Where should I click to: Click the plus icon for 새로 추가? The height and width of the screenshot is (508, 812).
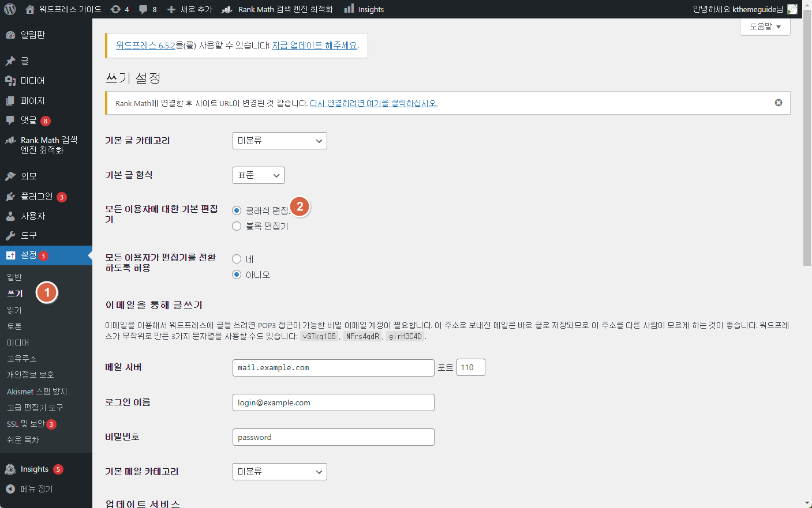click(x=171, y=9)
